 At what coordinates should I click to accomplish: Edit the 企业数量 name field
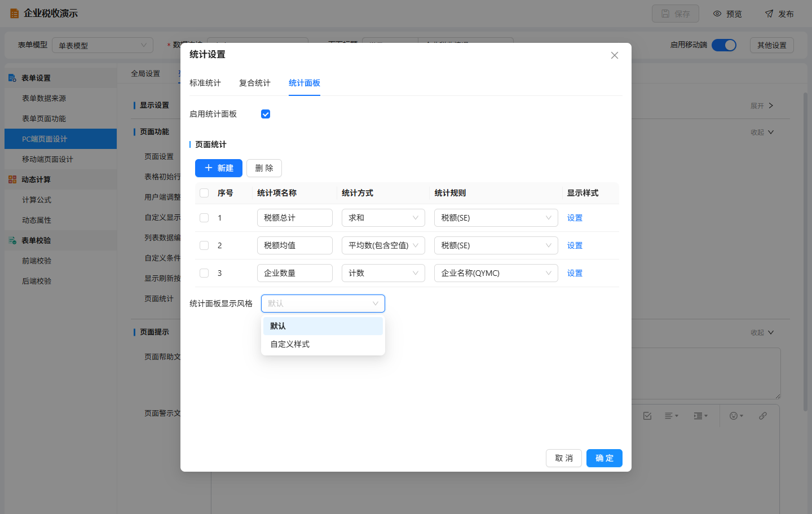coord(295,273)
